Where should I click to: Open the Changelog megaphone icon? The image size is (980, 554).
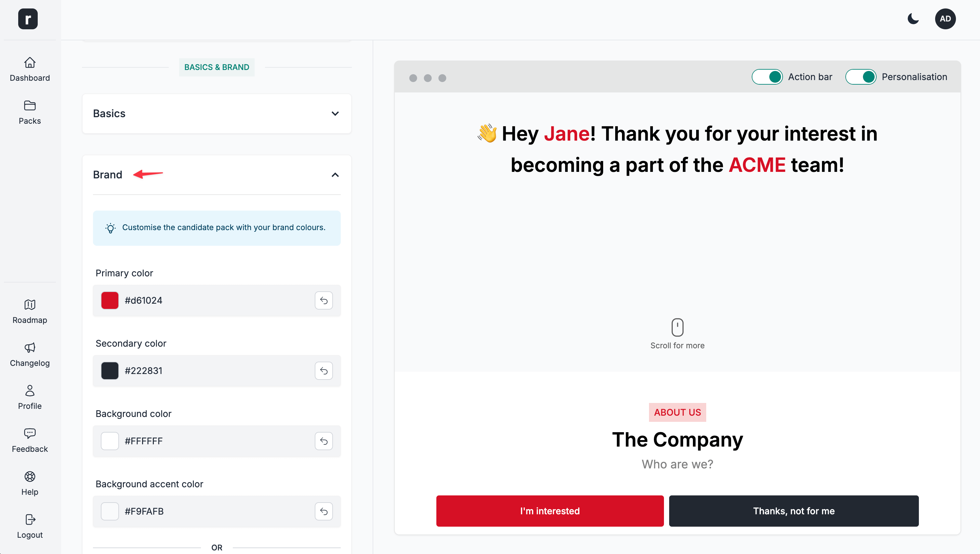click(x=30, y=347)
